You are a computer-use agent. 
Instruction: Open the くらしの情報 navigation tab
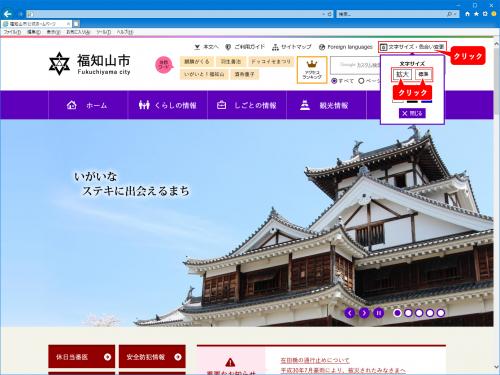pyautogui.click(x=168, y=105)
